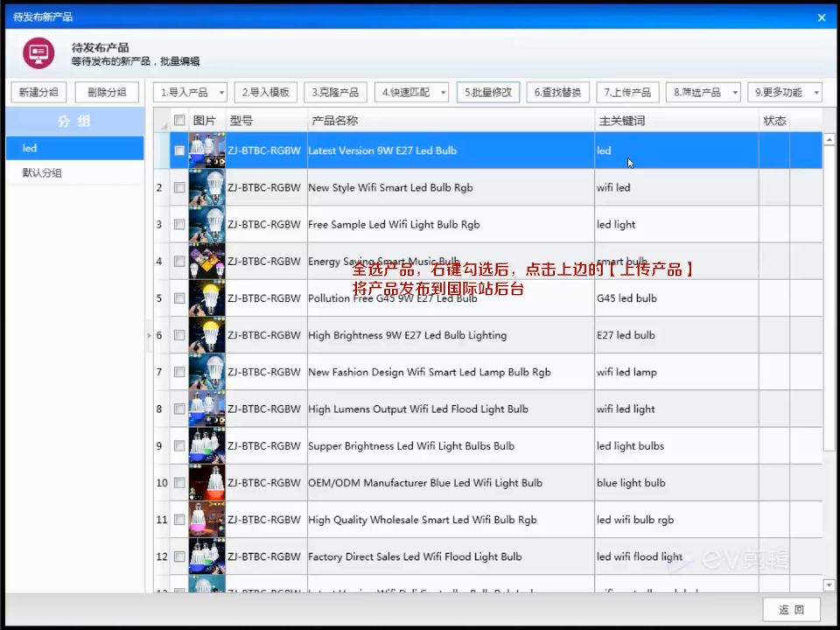The width and height of the screenshot is (840, 630).
Task: Check the High Quality Wholesale row checkbox
Action: (179, 520)
